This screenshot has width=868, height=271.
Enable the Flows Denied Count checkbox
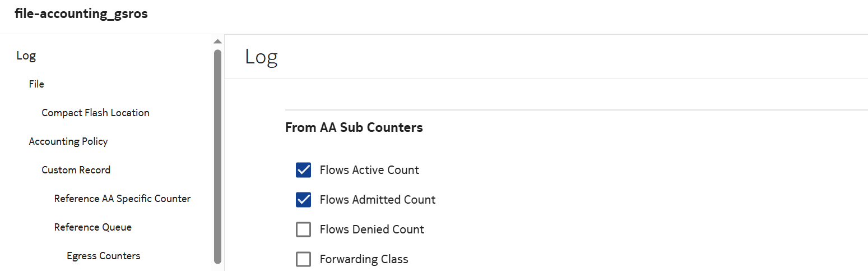click(x=303, y=229)
